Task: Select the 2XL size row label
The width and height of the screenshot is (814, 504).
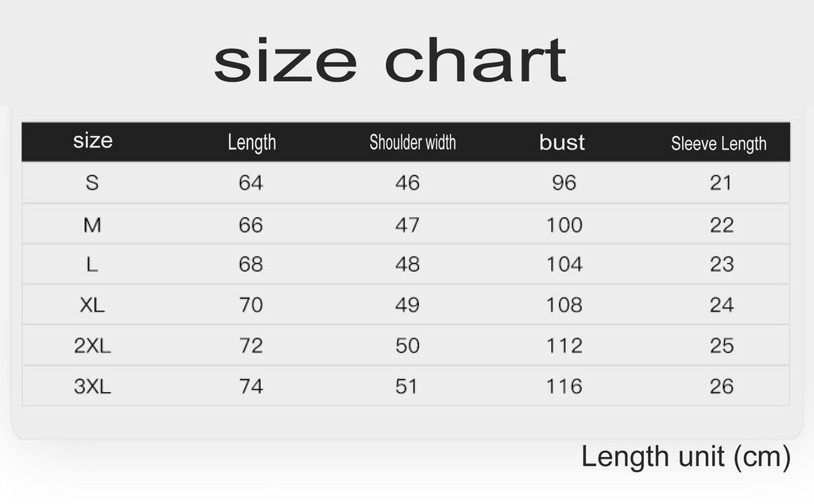Action: tap(92, 346)
